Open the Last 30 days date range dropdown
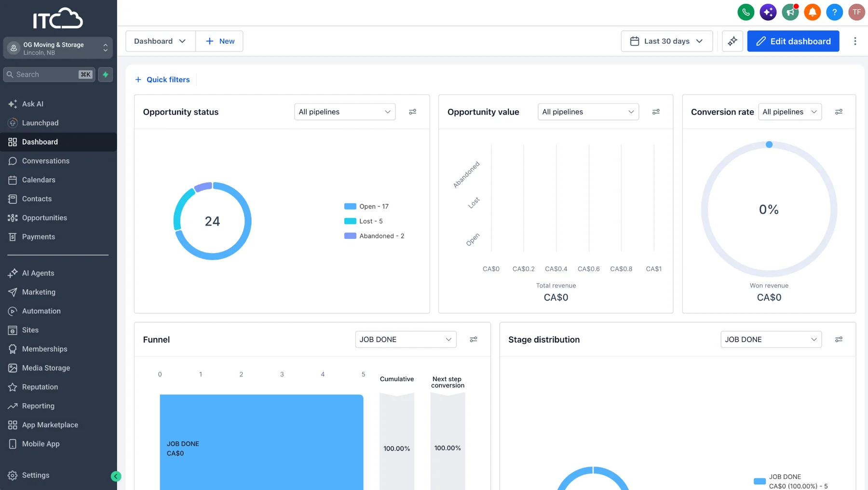The height and width of the screenshot is (490, 868). tap(667, 41)
